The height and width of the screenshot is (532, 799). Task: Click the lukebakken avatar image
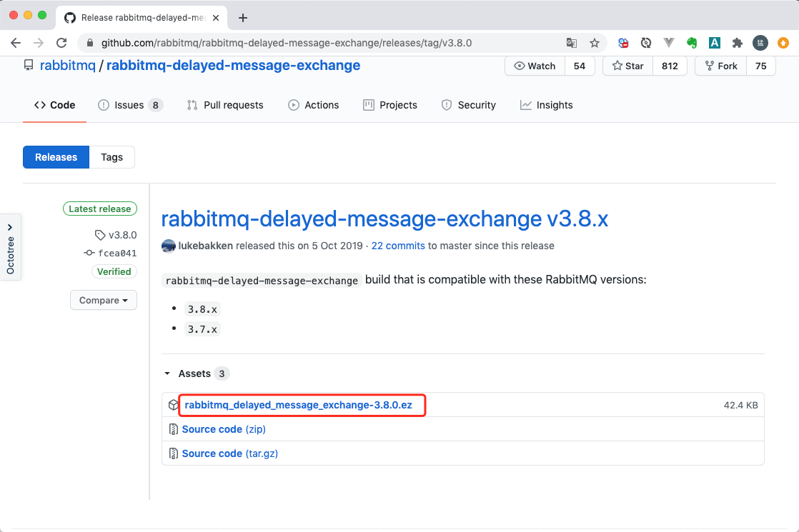pyautogui.click(x=169, y=246)
